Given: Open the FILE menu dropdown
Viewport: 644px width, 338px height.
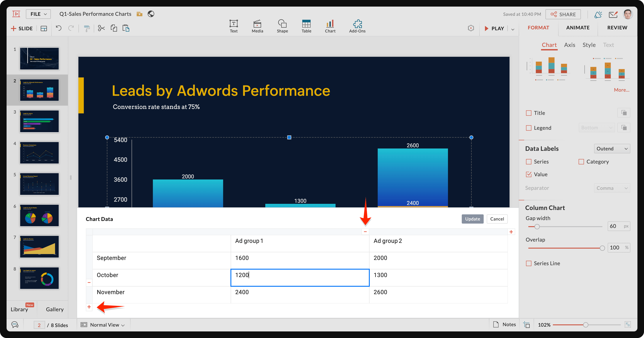Looking at the screenshot, I should 38,14.
